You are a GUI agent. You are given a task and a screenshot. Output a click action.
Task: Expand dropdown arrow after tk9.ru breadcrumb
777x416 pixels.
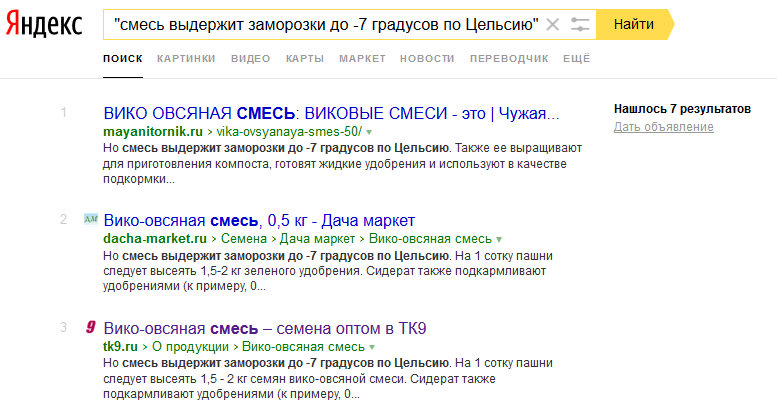tap(372, 347)
